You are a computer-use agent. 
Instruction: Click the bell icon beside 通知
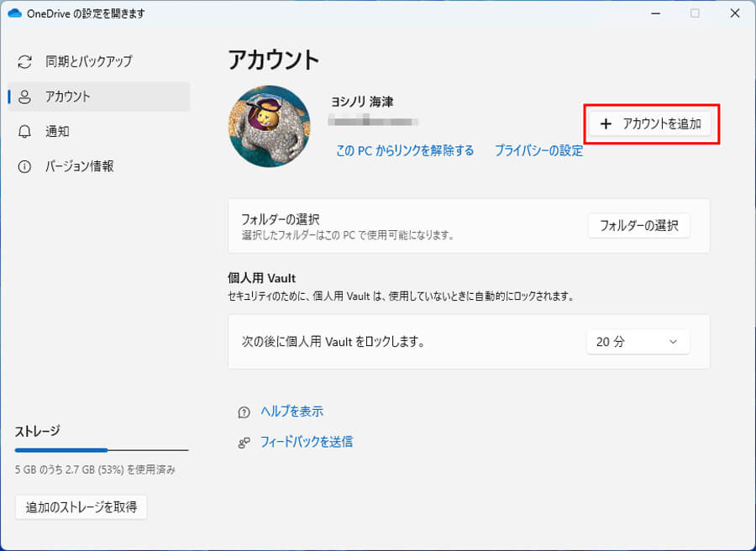click(24, 132)
